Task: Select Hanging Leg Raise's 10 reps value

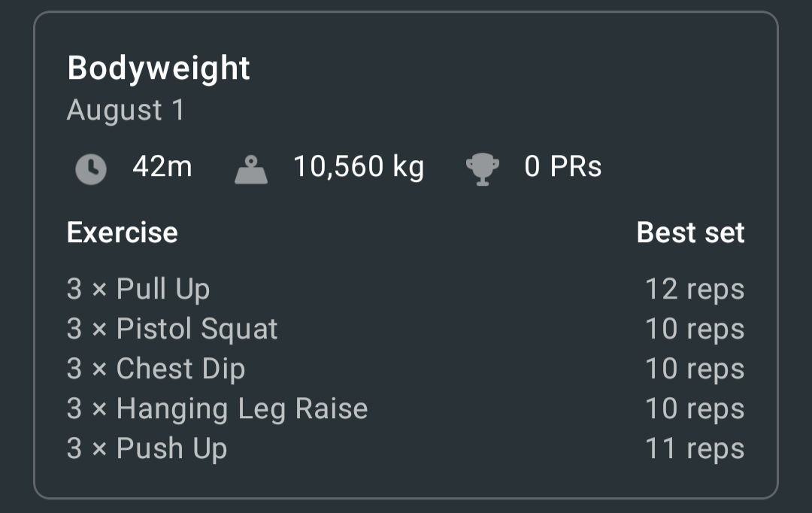Action: pos(695,409)
